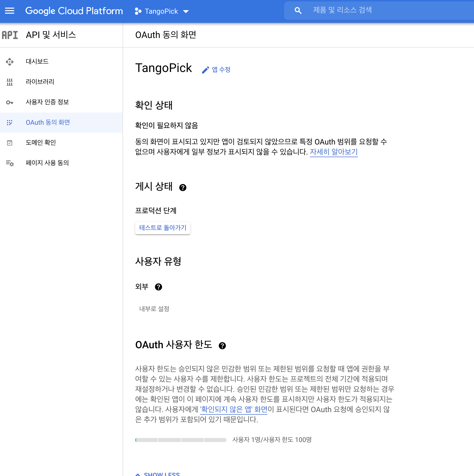
Task: Click 테스트로 돌아가기 button
Action: click(163, 228)
